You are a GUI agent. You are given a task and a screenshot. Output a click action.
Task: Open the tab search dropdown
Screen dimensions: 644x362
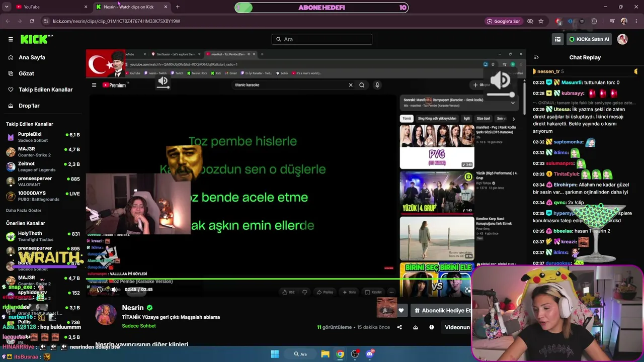tap(7, 7)
